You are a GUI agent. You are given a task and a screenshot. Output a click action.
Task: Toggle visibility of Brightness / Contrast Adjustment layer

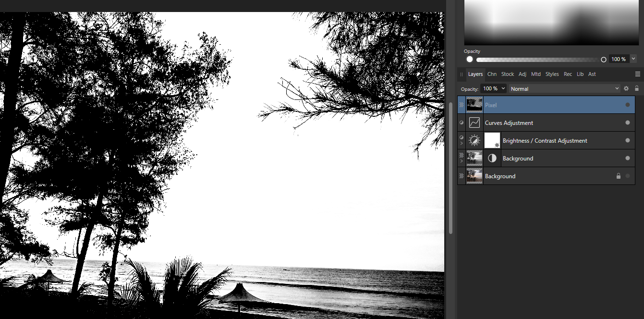[x=628, y=140]
